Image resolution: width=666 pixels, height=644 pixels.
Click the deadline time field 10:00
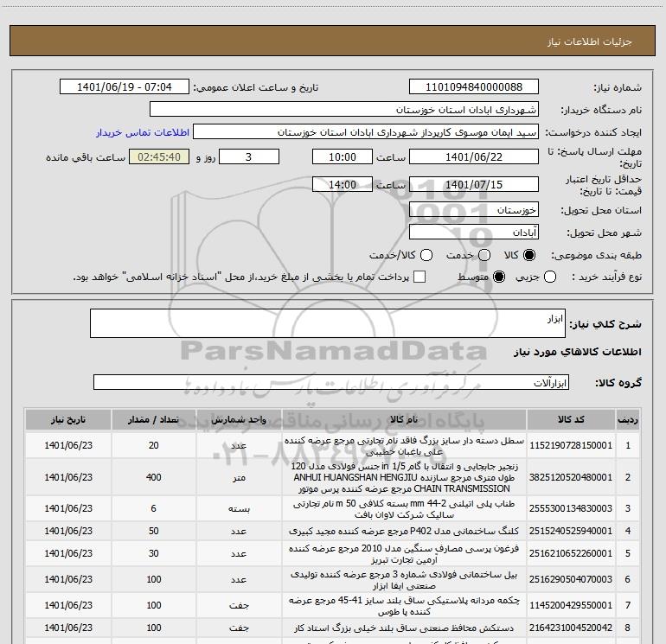343,157
